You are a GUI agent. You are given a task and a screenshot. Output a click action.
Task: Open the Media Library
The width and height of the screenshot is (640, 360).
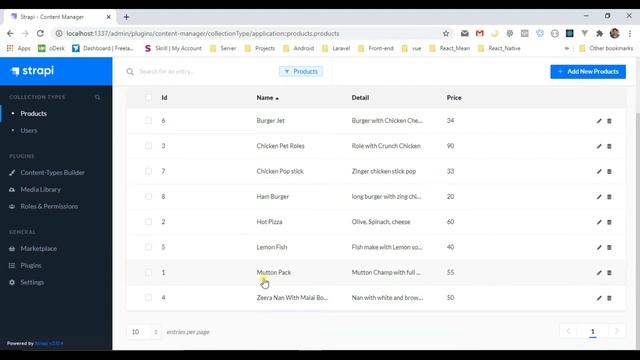(40, 189)
